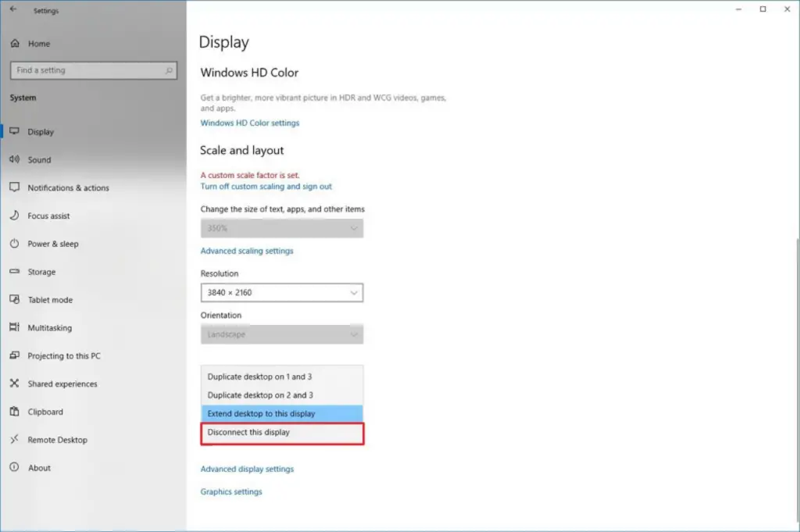Select Disconnect this display option
This screenshot has width=800, height=532.
281,433
